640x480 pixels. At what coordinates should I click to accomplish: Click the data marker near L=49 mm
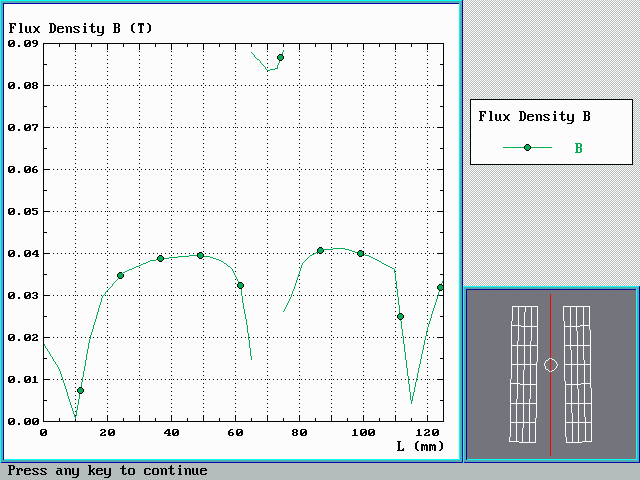coord(200,256)
